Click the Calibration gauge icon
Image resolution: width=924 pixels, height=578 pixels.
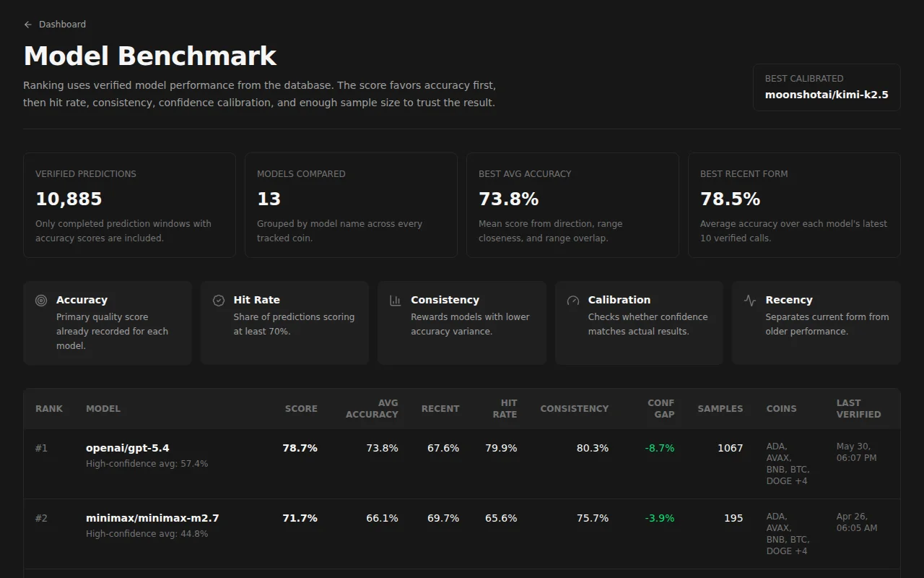click(573, 301)
